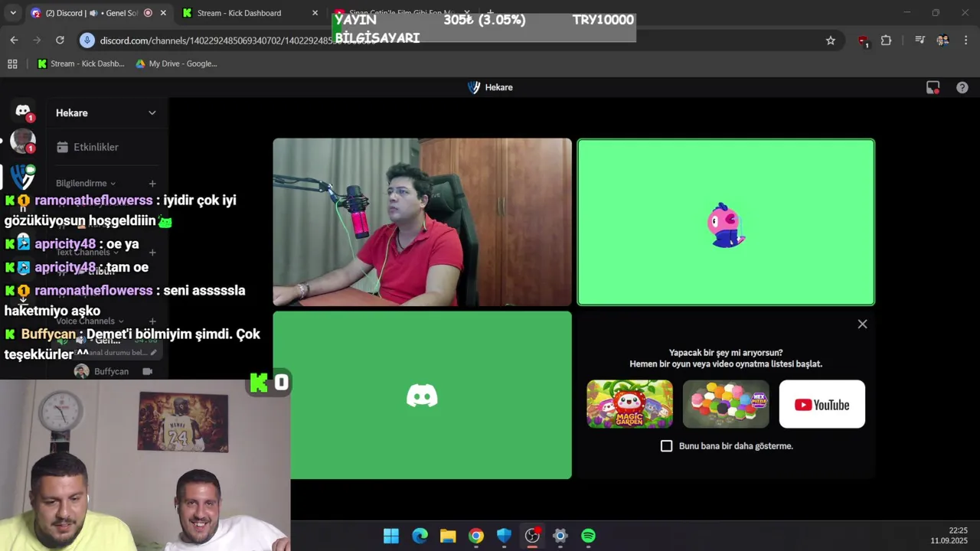This screenshot has width=980, height=551.
Task: Switch to the Discord browser tab
Action: tap(90, 13)
